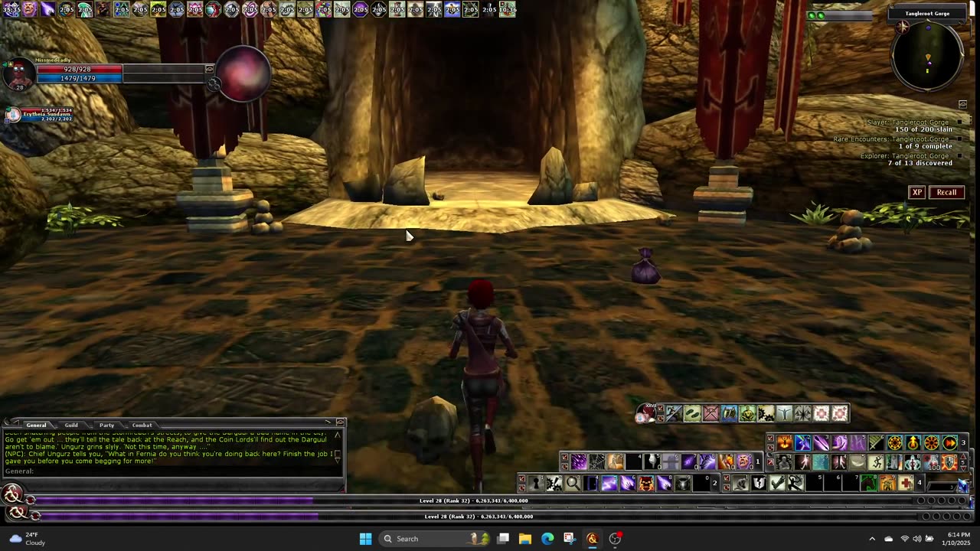Click the small icon beside the health bar
Viewport: 980px width, 551px height.
(209, 70)
